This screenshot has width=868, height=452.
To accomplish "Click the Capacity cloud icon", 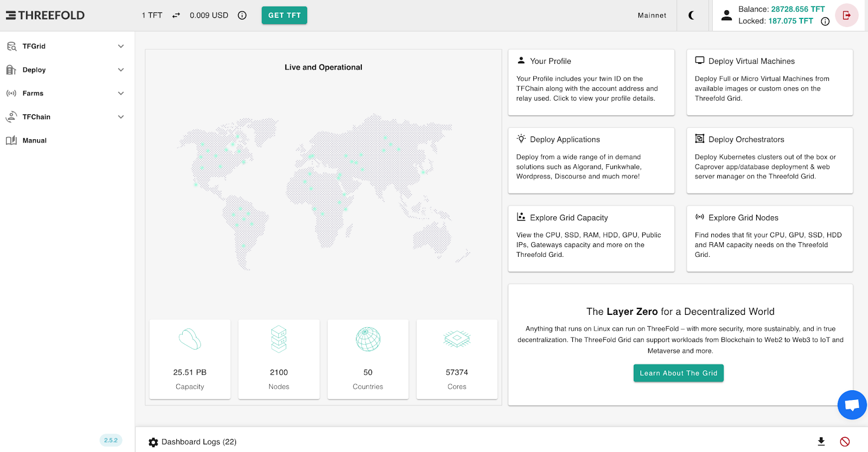I will click(190, 339).
